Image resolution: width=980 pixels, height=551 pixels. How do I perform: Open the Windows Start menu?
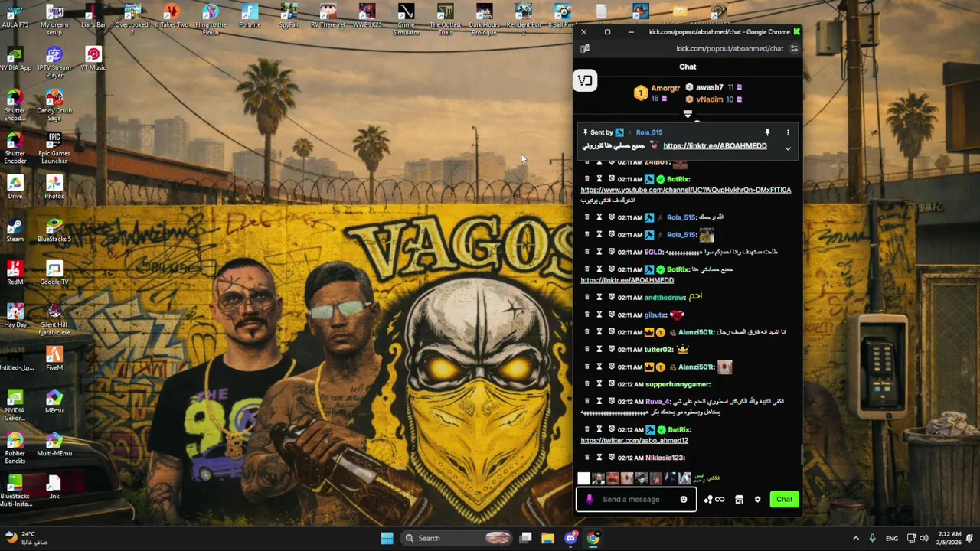coord(387,538)
